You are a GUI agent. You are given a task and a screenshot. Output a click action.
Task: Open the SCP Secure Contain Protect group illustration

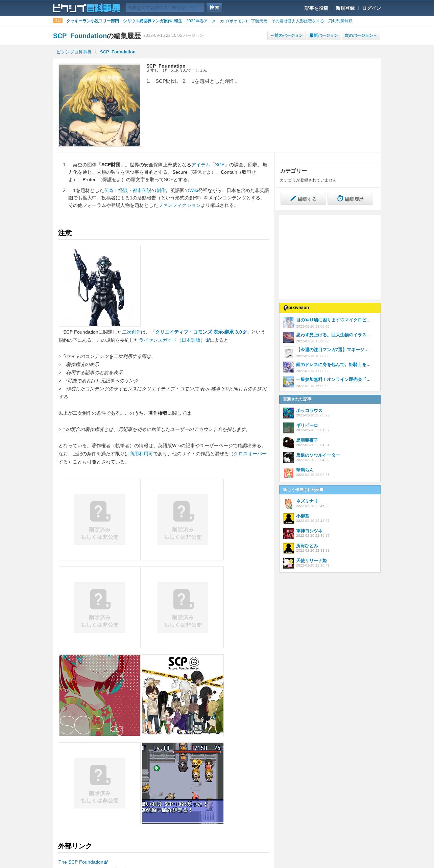(x=183, y=695)
